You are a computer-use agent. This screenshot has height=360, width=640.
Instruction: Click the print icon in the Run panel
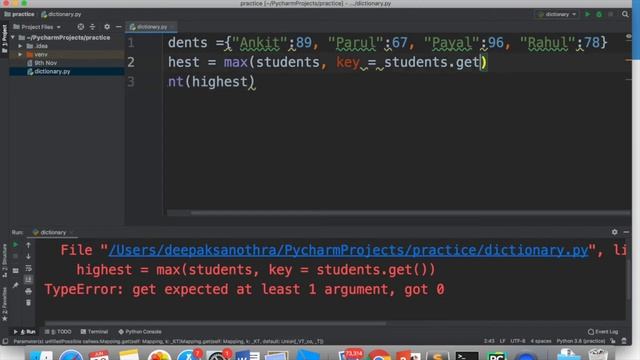(x=28, y=291)
